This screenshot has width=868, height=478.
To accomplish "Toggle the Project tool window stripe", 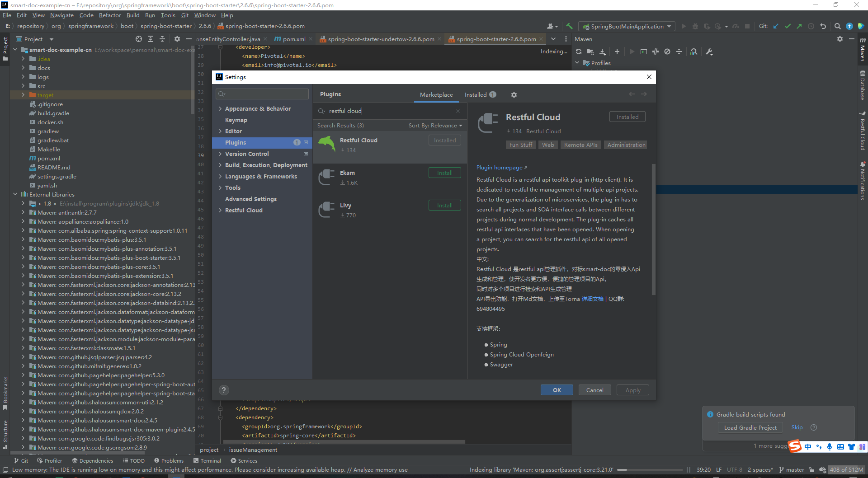I will tap(5, 48).
